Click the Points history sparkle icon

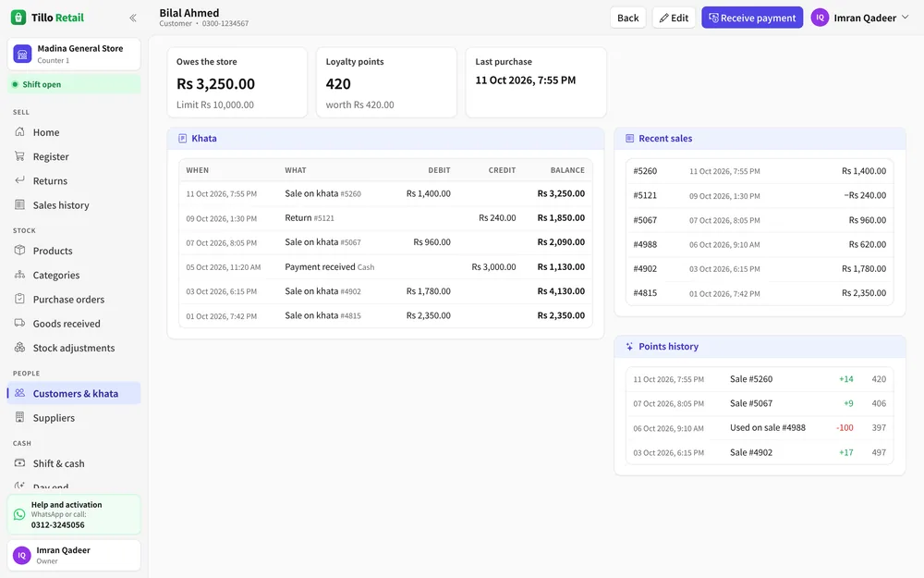click(629, 346)
